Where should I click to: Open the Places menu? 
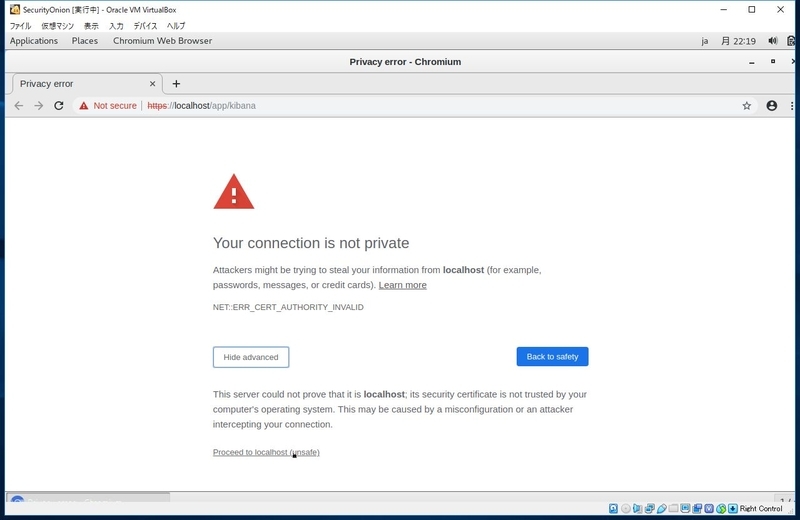85,41
